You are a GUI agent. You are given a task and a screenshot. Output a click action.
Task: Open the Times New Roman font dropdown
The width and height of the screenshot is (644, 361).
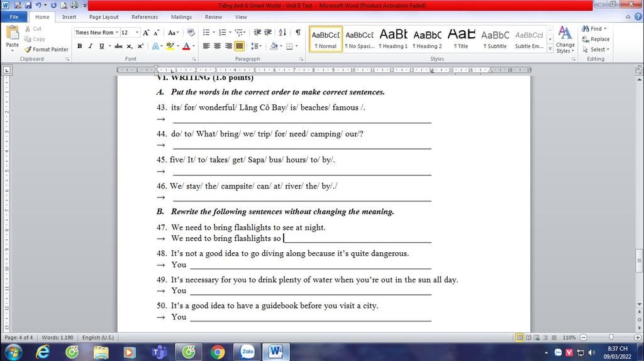[117, 33]
